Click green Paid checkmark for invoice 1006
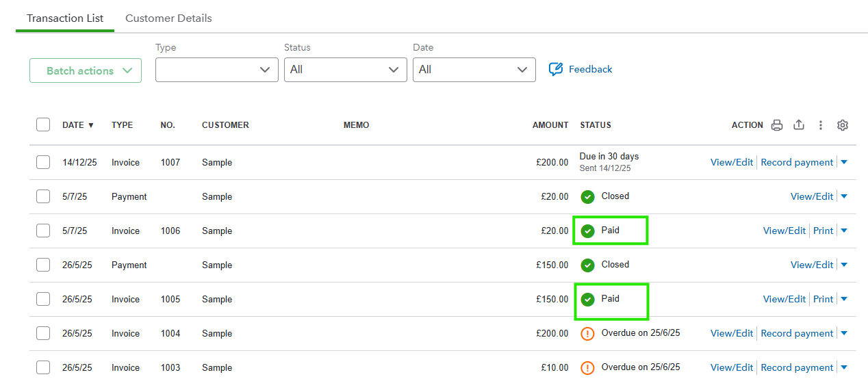The width and height of the screenshot is (868, 379). click(x=587, y=231)
